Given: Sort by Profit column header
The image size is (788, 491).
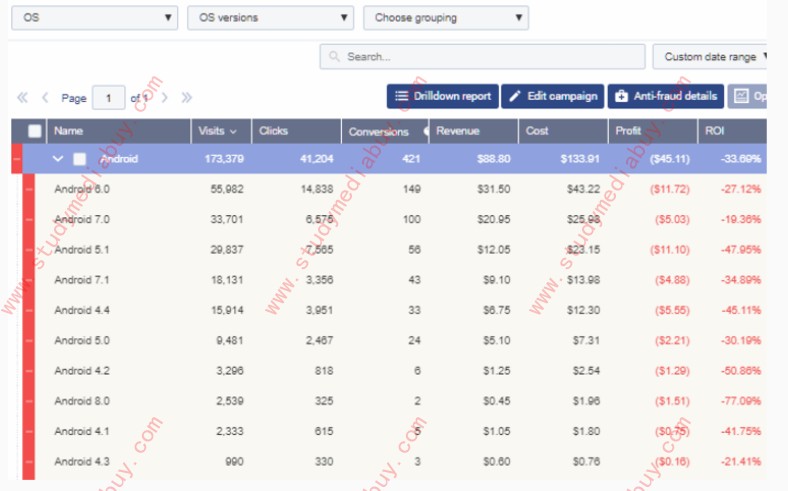Looking at the screenshot, I should pyautogui.click(x=653, y=131).
